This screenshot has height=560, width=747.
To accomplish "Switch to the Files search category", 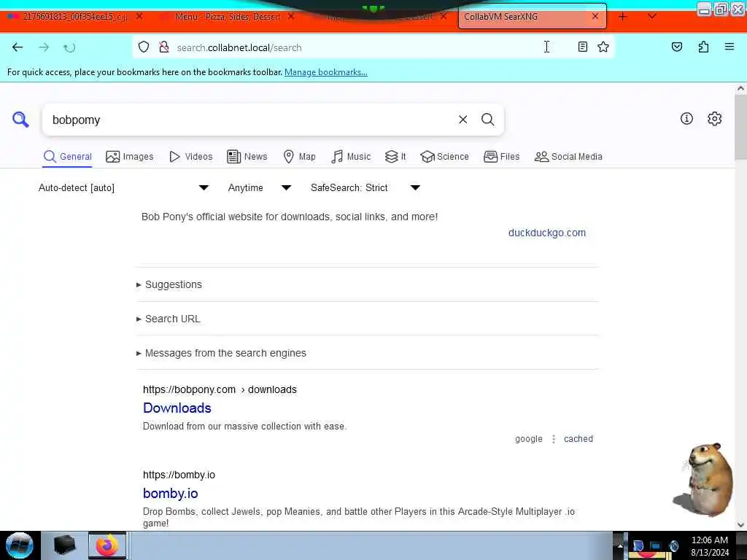I will point(502,157).
